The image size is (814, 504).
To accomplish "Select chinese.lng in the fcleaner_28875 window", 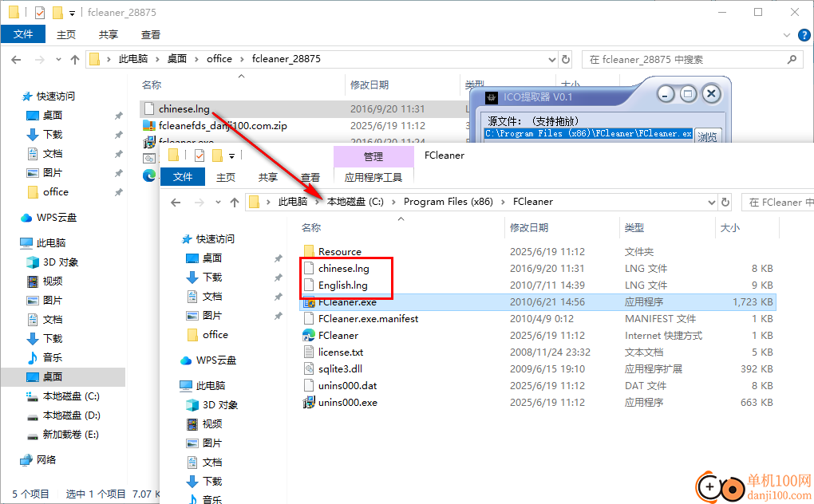I will 184,109.
